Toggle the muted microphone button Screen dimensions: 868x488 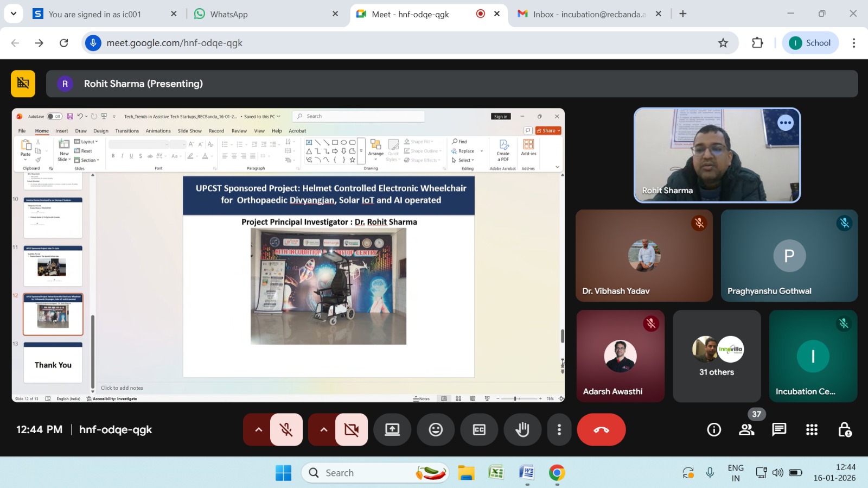pyautogui.click(x=286, y=429)
